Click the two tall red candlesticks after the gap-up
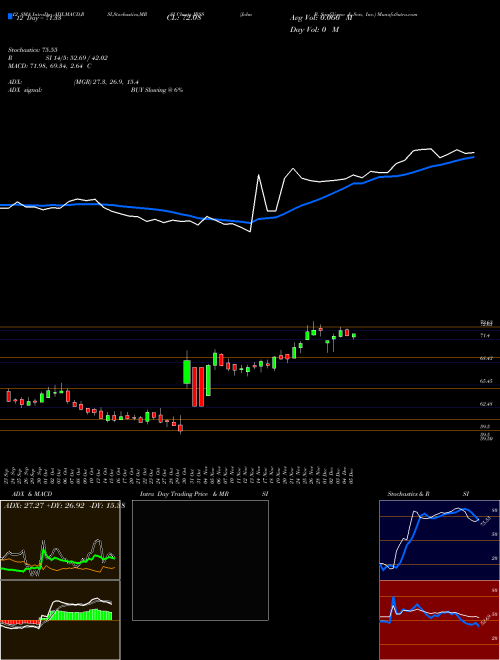 click(x=198, y=387)
